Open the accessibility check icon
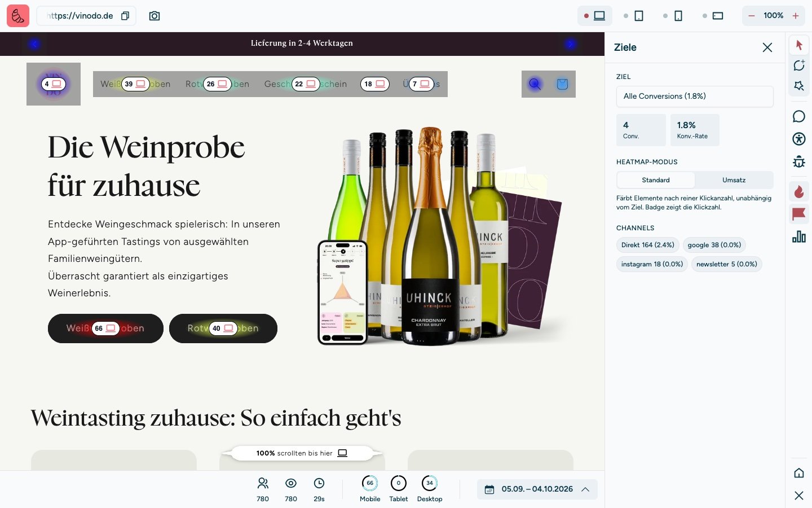Viewport: 812px width, 508px height. pos(799,139)
